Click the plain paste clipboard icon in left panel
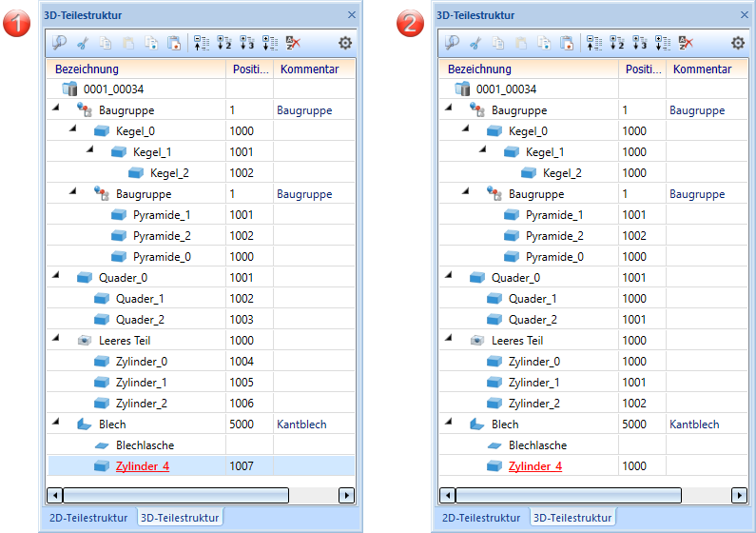 coord(128,43)
